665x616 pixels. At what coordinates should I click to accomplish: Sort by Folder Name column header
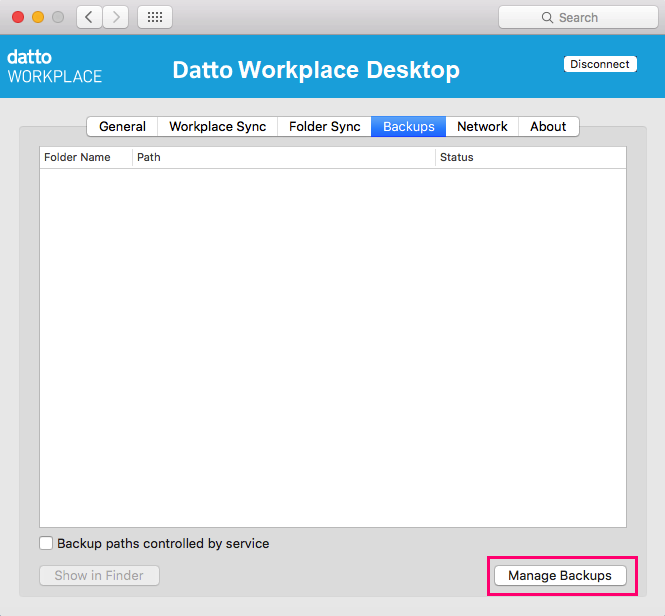click(x=86, y=157)
